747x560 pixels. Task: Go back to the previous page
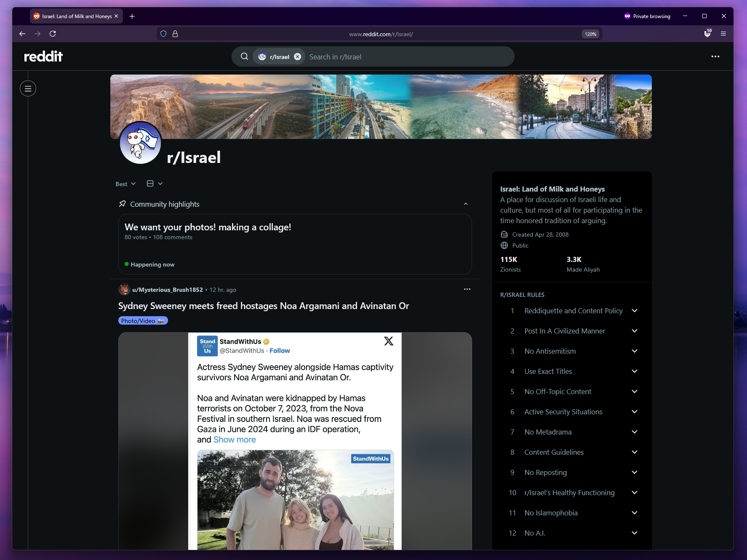point(22,34)
